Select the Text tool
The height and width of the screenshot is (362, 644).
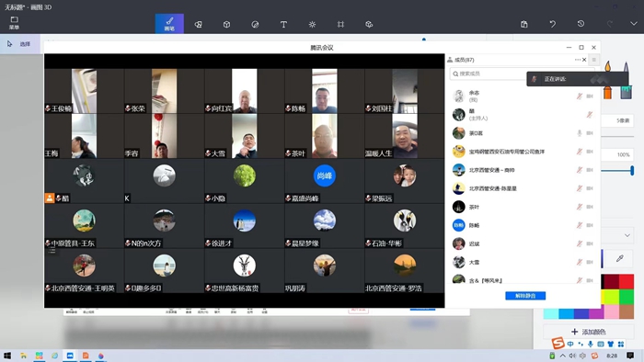(x=283, y=24)
